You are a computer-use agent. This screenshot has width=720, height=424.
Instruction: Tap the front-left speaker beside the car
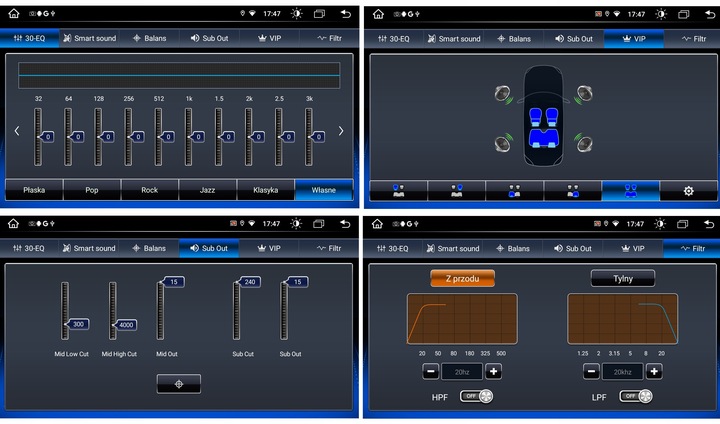503,94
